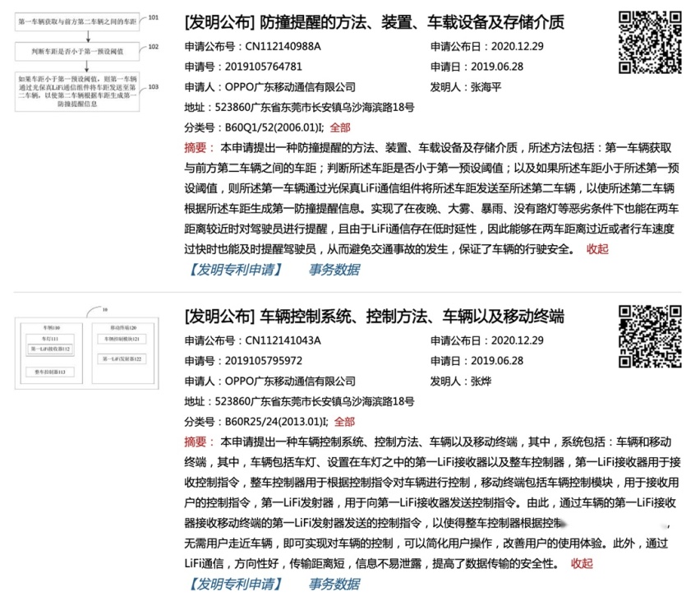Click the QR code for patent CN112140988A

pyautogui.click(x=650, y=43)
